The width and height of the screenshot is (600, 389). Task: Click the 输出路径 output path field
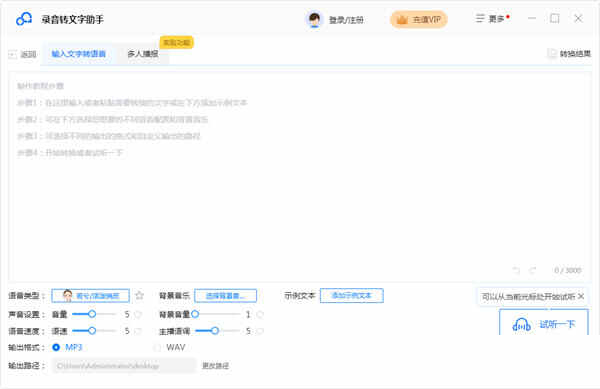tap(124, 366)
